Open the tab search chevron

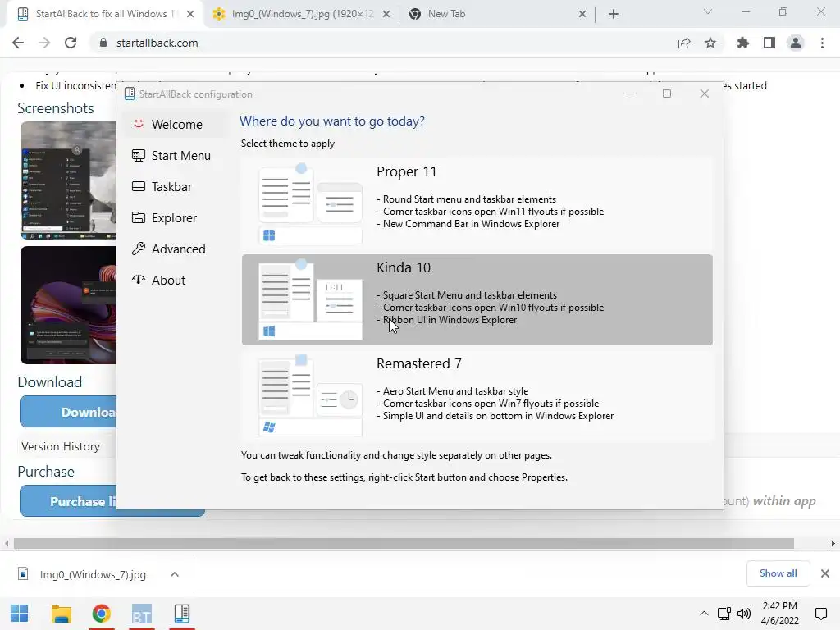[708, 11]
